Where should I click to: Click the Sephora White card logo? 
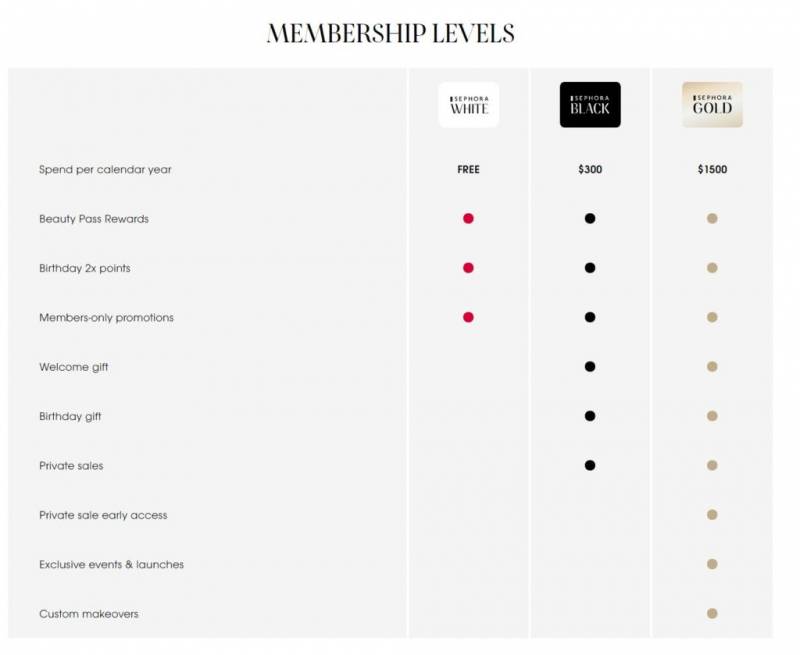[x=468, y=105]
